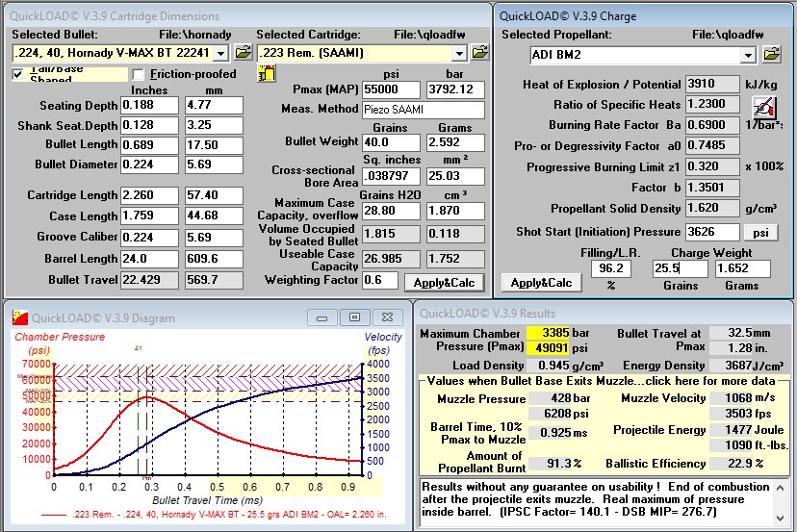Click the Bullet Length inches field
This screenshot has height=532, width=797.
[149, 145]
